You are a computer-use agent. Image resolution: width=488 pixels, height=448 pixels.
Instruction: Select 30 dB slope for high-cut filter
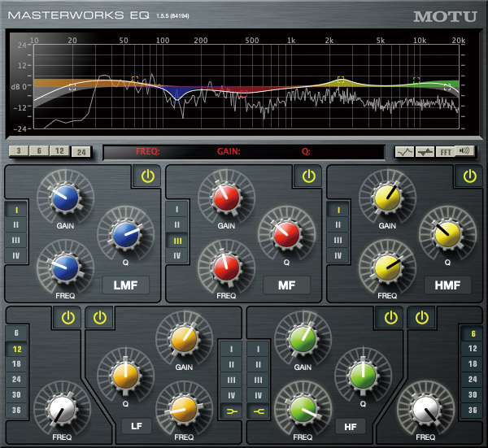tap(473, 395)
